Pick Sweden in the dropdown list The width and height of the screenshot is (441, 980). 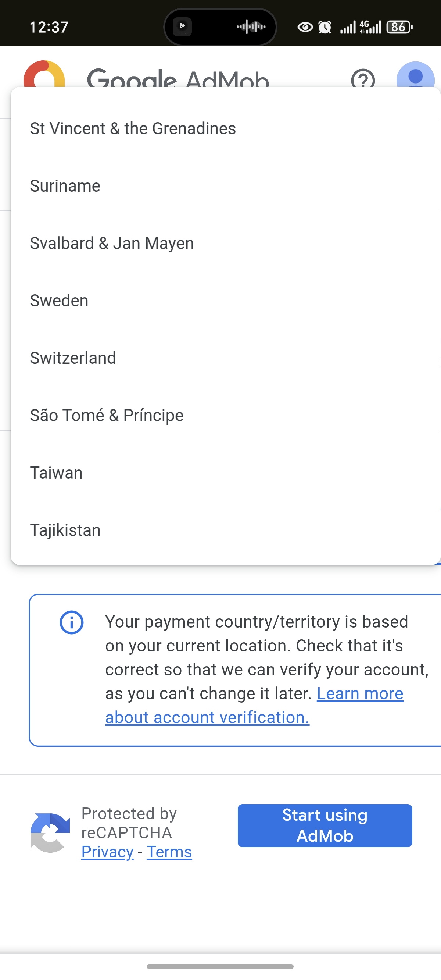click(59, 301)
